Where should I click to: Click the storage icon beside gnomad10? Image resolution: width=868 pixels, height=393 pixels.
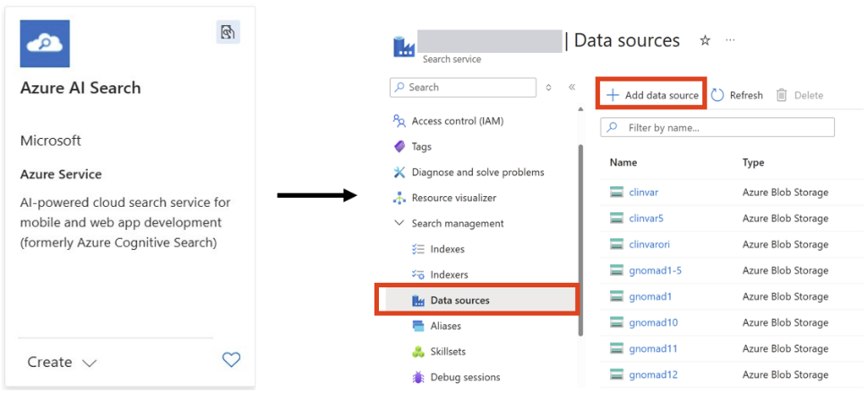(616, 322)
